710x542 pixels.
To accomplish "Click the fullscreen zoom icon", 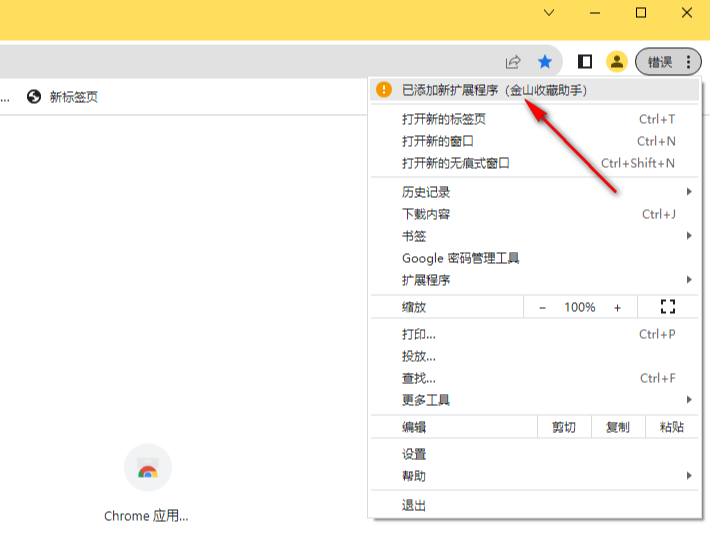I will coord(668,307).
